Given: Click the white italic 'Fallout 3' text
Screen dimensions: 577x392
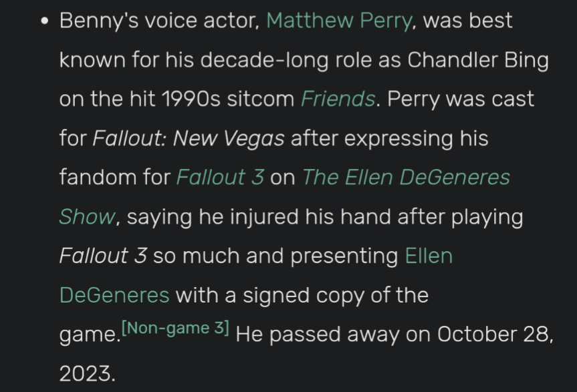Looking at the screenshot, I should coord(103,256).
